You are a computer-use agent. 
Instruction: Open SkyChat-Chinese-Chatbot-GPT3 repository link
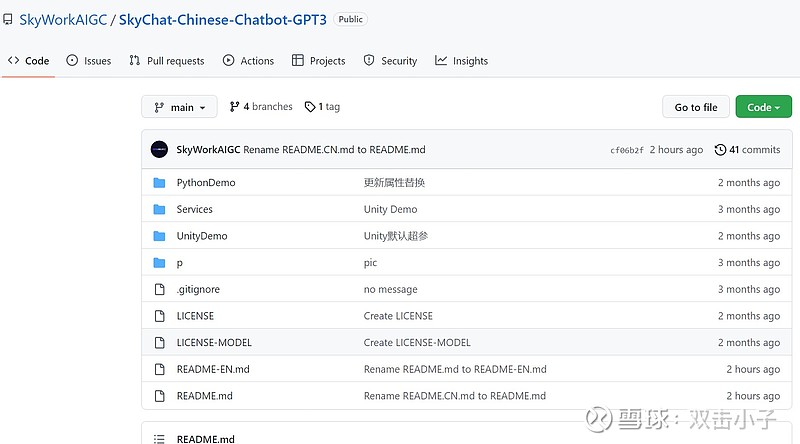pyautogui.click(x=222, y=20)
